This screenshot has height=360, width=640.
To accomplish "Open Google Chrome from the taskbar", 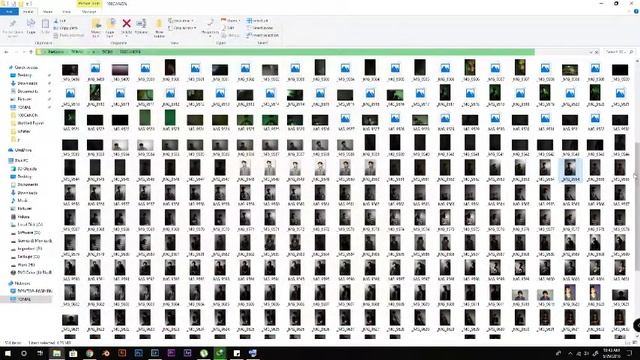I will [89, 353].
